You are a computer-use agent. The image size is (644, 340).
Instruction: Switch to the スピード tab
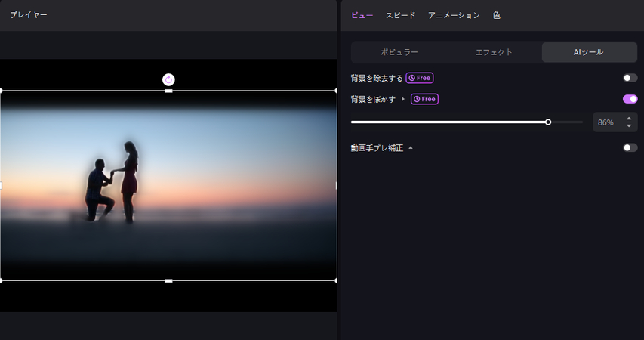pos(400,15)
